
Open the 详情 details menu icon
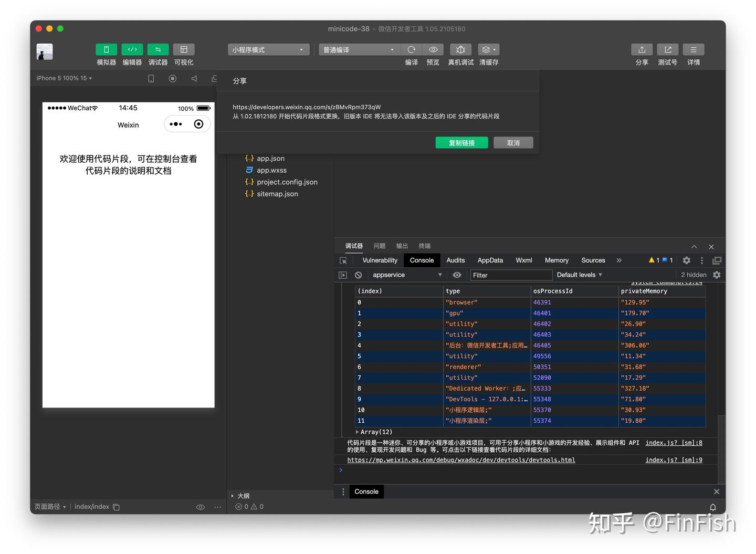coord(694,49)
